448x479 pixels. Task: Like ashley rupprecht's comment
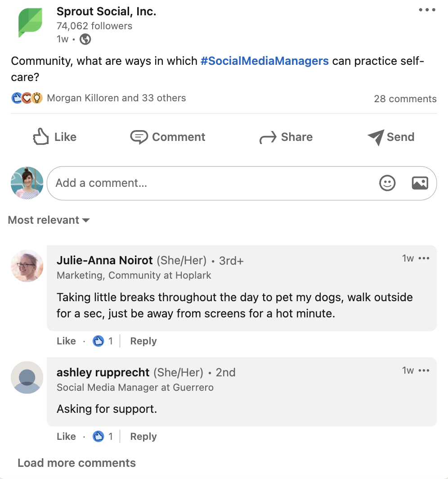tap(66, 436)
